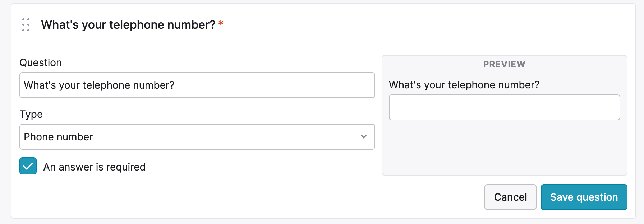Click the "Type" field label
This screenshot has width=644, height=224.
tap(31, 114)
